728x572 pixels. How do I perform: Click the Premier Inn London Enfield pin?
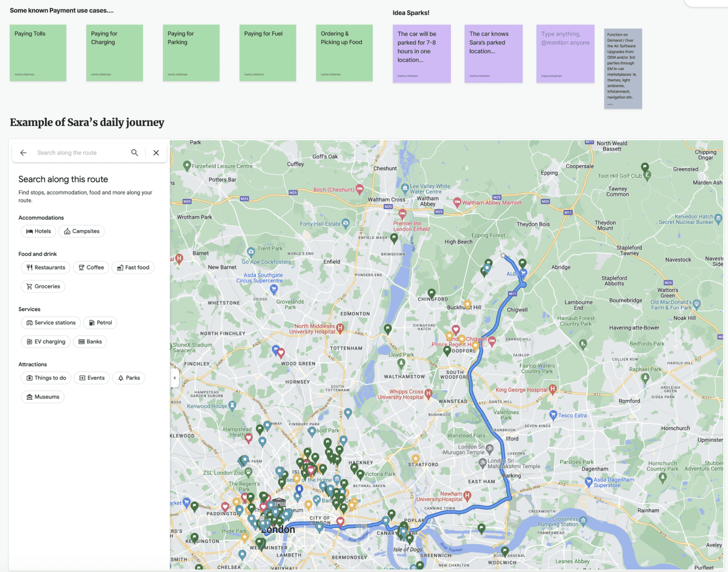coord(402,214)
